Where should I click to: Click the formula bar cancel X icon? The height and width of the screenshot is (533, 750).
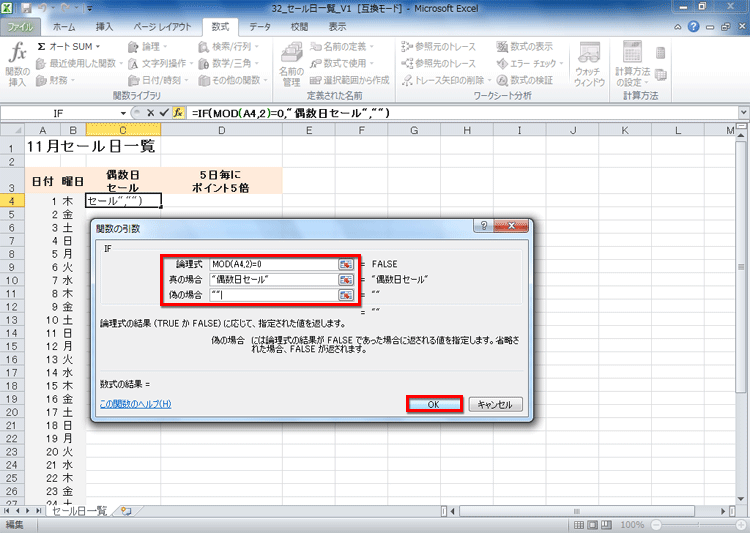pyautogui.click(x=150, y=113)
